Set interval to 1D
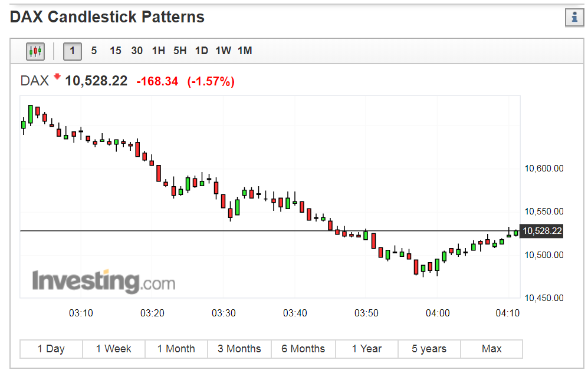Screen dimensions: 588x380 click(x=202, y=51)
